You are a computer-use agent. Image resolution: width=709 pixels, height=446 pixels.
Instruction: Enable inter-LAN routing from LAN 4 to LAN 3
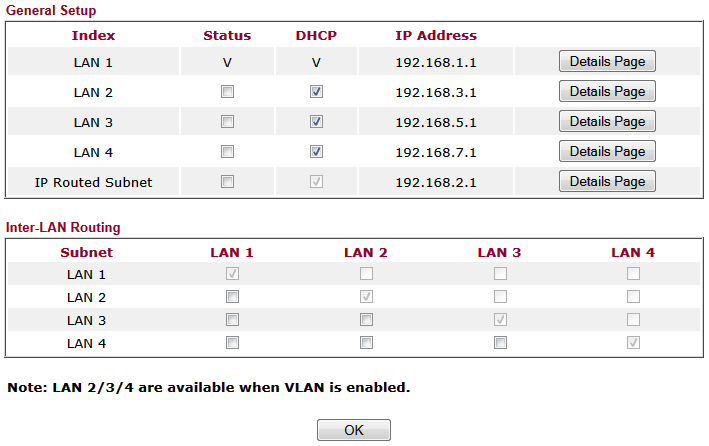[x=500, y=343]
